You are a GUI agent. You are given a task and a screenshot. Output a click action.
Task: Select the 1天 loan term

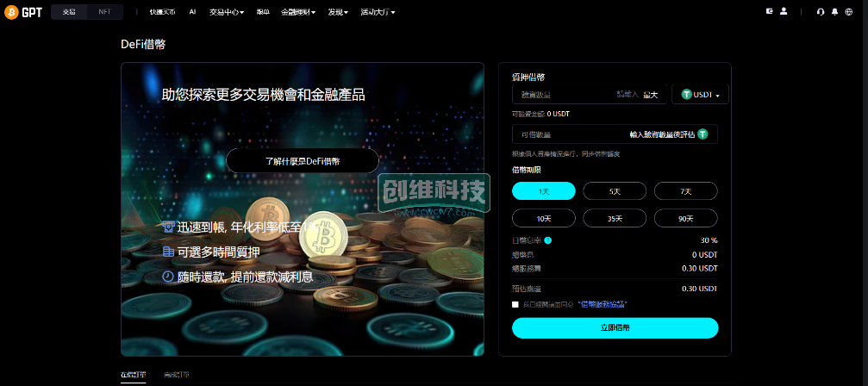tap(544, 190)
